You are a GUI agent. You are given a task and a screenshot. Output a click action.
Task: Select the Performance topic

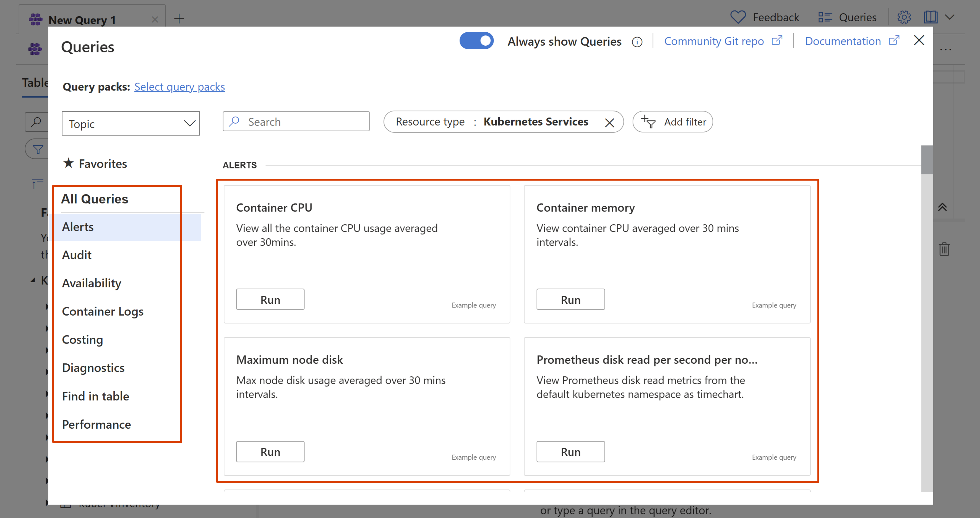[96, 424]
